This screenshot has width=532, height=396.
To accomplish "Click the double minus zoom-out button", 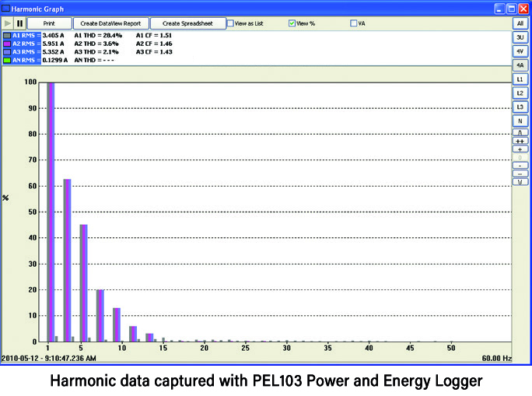I will (520, 173).
